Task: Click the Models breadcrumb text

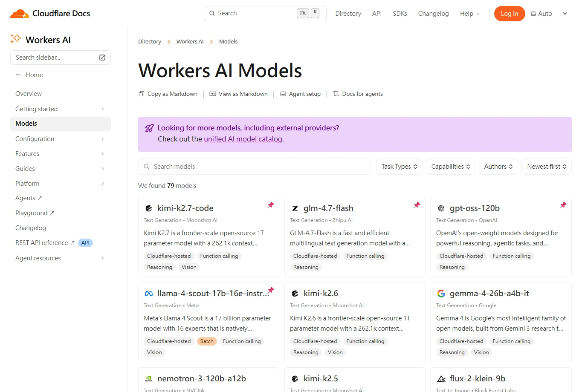Action: coord(228,41)
